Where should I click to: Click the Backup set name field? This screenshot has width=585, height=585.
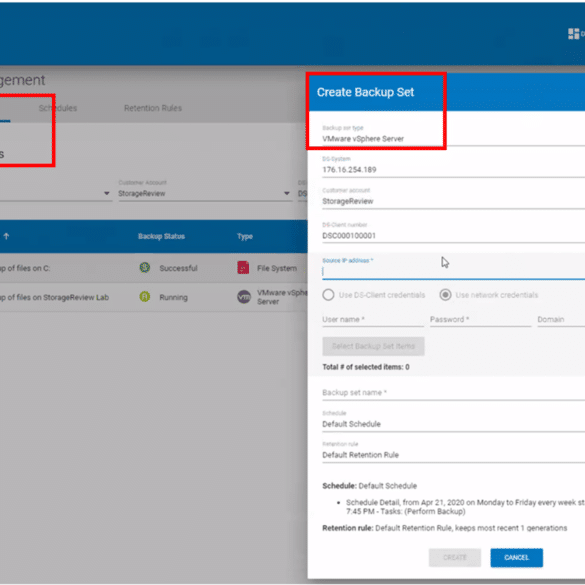pyautogui.click(x=453, y=393)
